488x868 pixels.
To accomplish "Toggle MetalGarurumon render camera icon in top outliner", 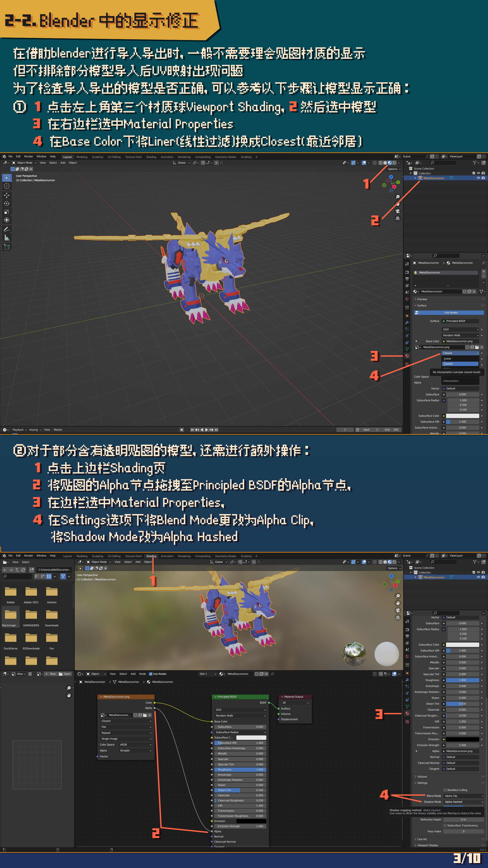I will coord(483,178).
